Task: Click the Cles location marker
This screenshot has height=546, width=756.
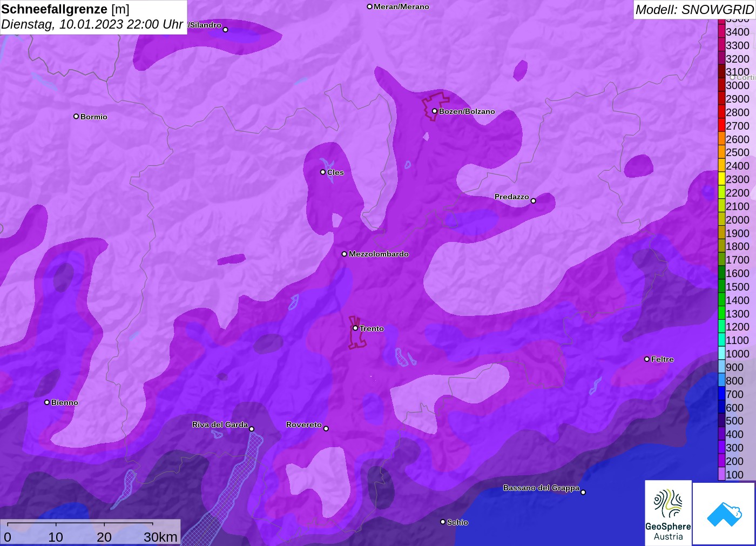Action: 323,172
